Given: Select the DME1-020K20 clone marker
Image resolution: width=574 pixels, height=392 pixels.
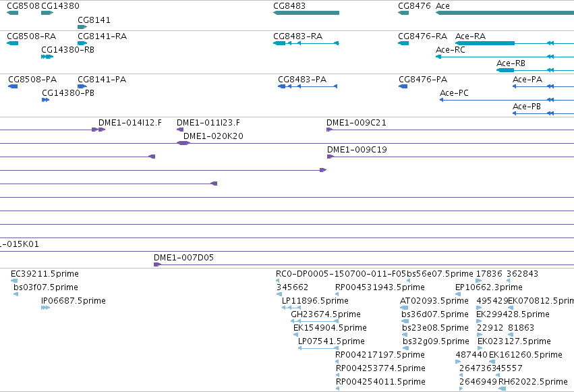Looking at the screenshot, I should pyautogui.click(x=183, y=143).
